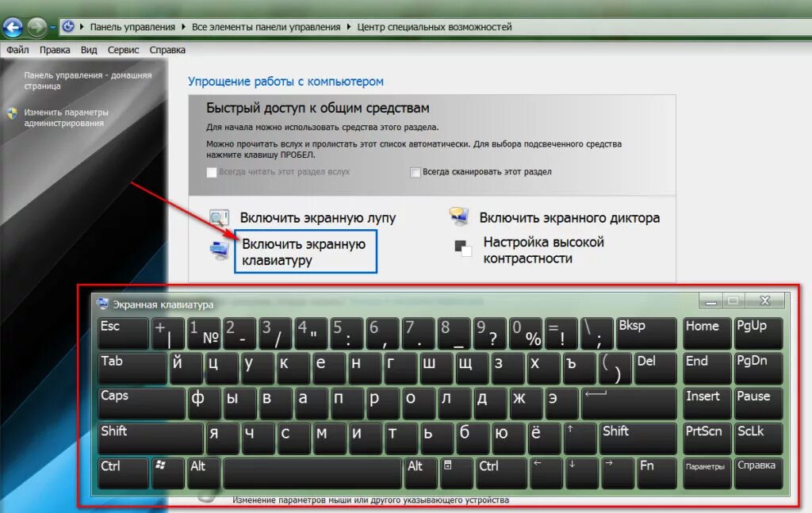Toggle Всегда читать этот раздел вслух checkbox
This screenshot has width=812, height=513.
[211, 172]
